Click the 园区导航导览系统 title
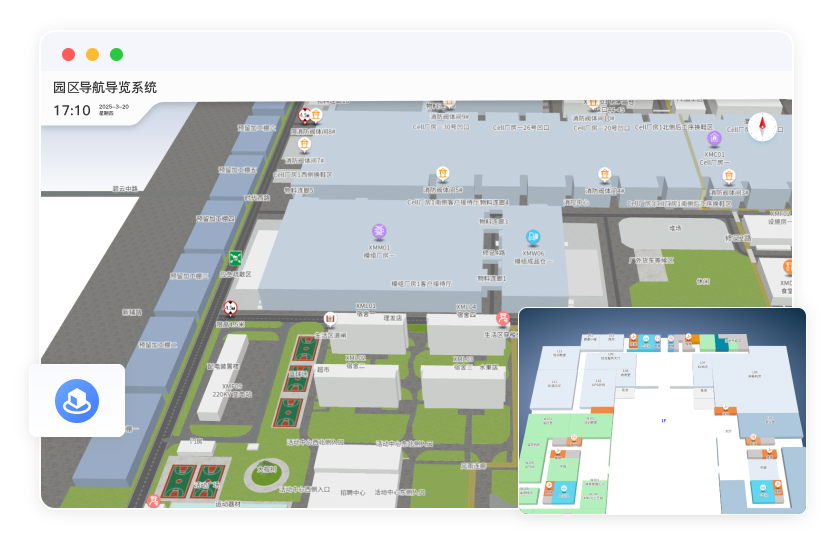 105,87
